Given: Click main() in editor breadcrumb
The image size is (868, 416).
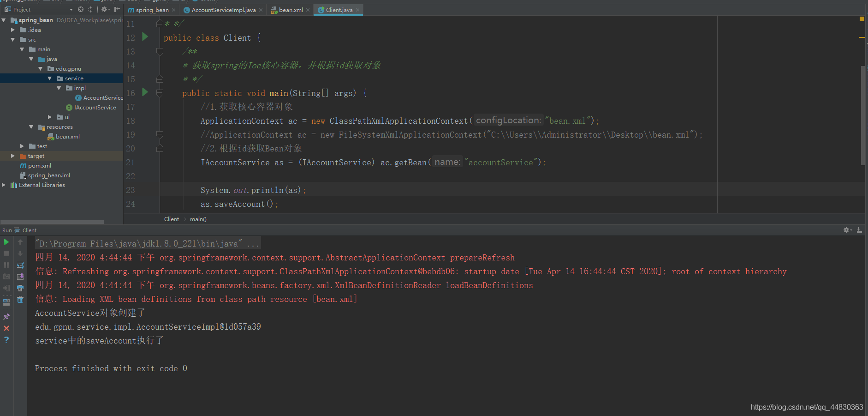Looking at the screenshot, I should tap(198, 219).
